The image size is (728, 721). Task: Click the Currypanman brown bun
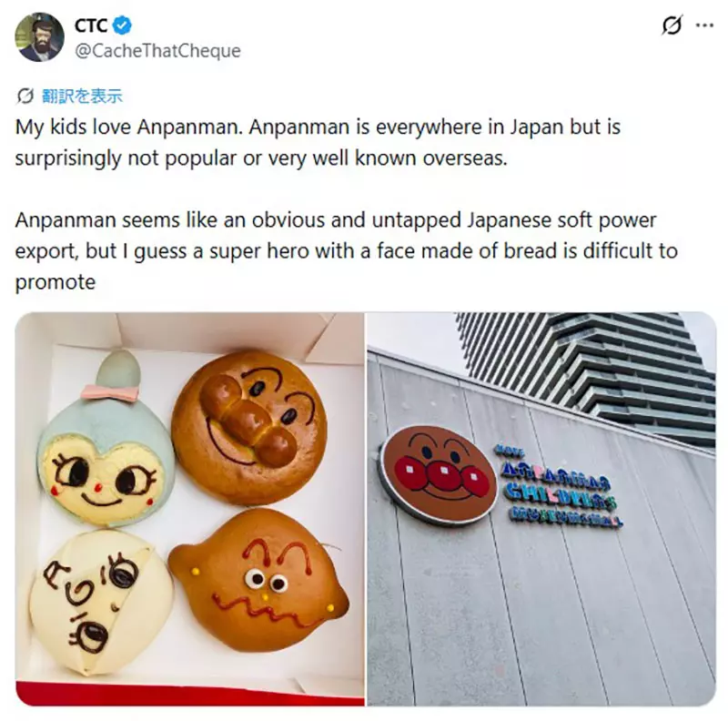(258, 581)
